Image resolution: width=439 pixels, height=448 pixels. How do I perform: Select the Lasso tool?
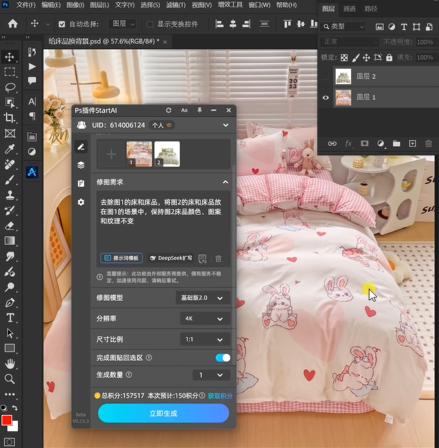point(10,87)
